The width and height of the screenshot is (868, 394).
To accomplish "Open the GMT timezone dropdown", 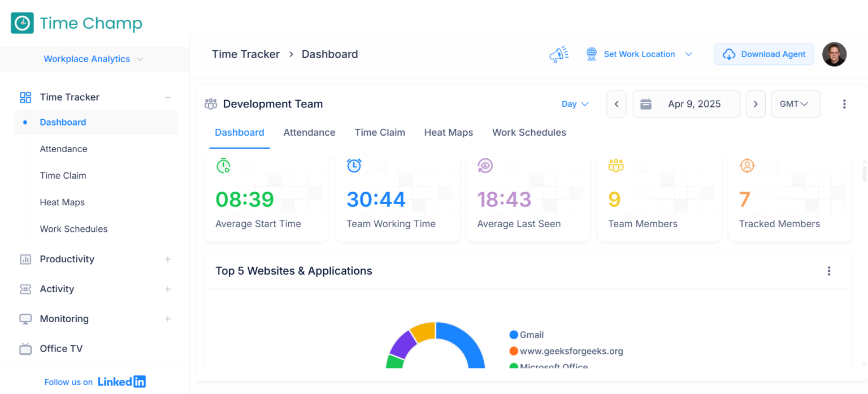I will [x=796, y=104].
